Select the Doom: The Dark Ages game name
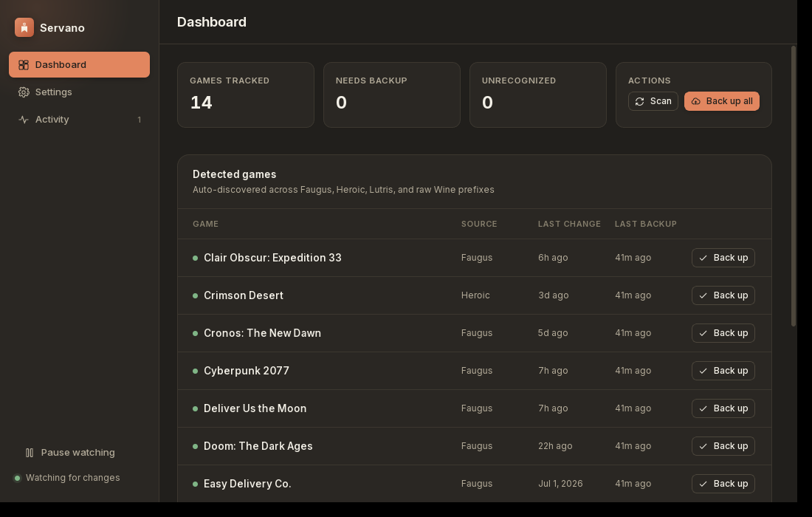The height and width of the screenshot is (517, 812). (x=258, y=446)
